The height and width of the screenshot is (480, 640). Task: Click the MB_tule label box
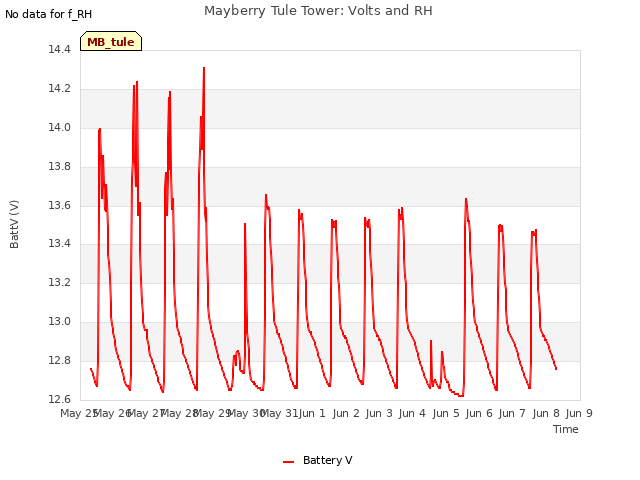[x=111, y=41]
